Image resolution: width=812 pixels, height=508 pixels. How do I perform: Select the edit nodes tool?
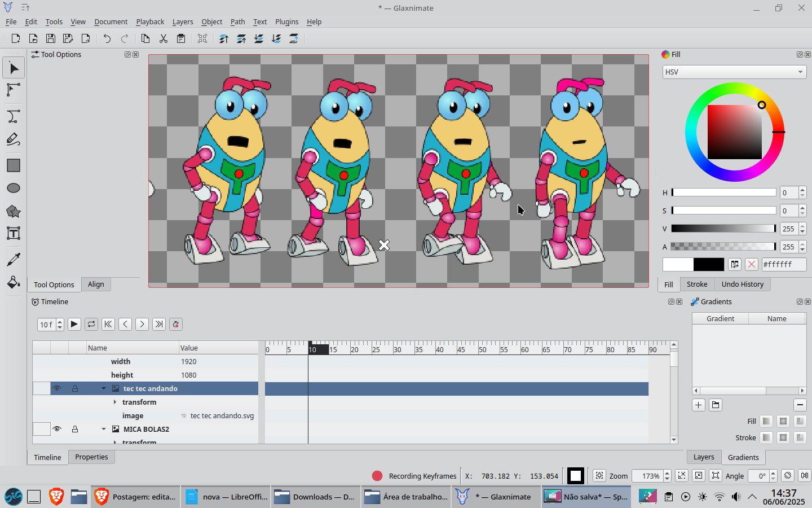coord(14,90)
